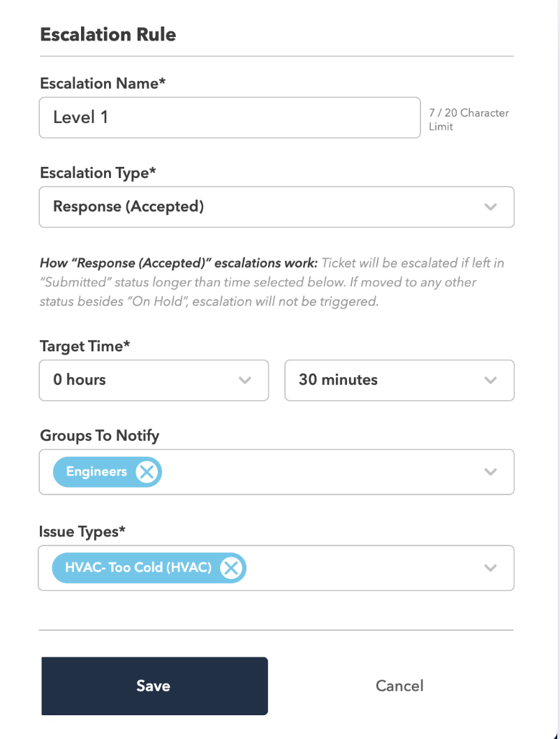Cancel the escalation rule edit

pos(399,686)
